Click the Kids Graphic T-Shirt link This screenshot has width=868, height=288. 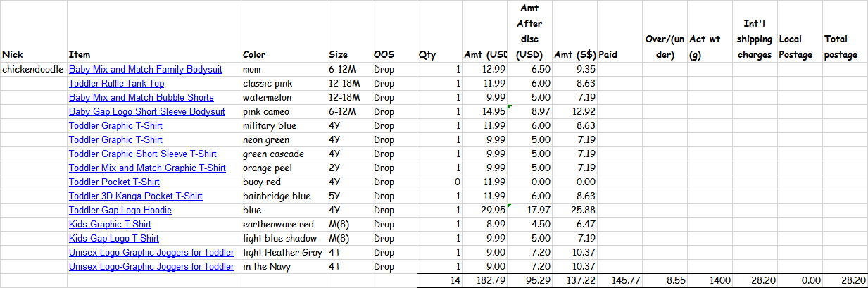click(x=110, y=225)
